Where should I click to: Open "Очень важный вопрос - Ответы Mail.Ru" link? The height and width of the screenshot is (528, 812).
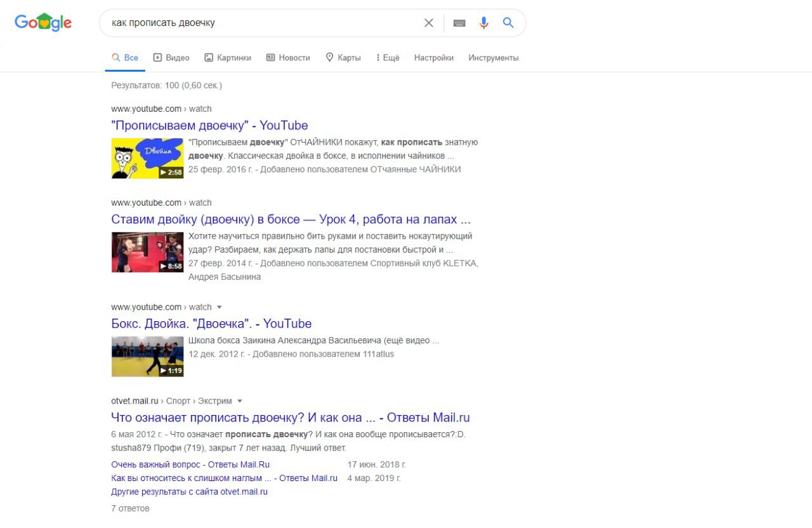click(x=190, y=465)
